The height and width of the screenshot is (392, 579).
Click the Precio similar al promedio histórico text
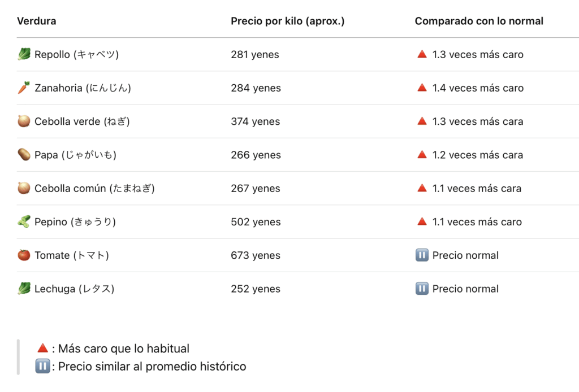pos(152,366)
